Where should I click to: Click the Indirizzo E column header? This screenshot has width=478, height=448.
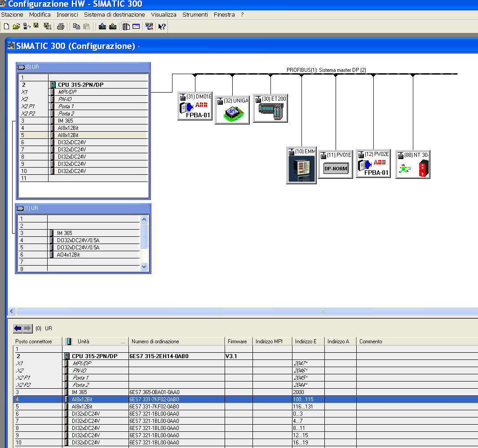[308, 342]
